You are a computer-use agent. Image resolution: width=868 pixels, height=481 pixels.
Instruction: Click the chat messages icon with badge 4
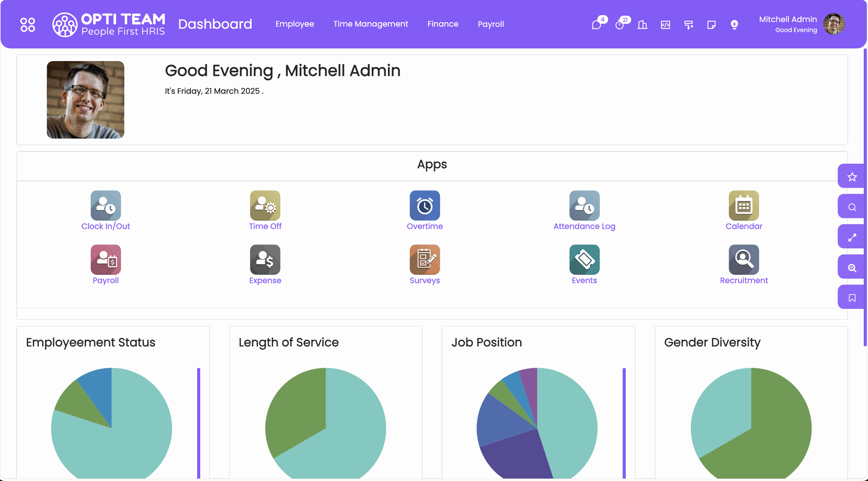point(597,24)
